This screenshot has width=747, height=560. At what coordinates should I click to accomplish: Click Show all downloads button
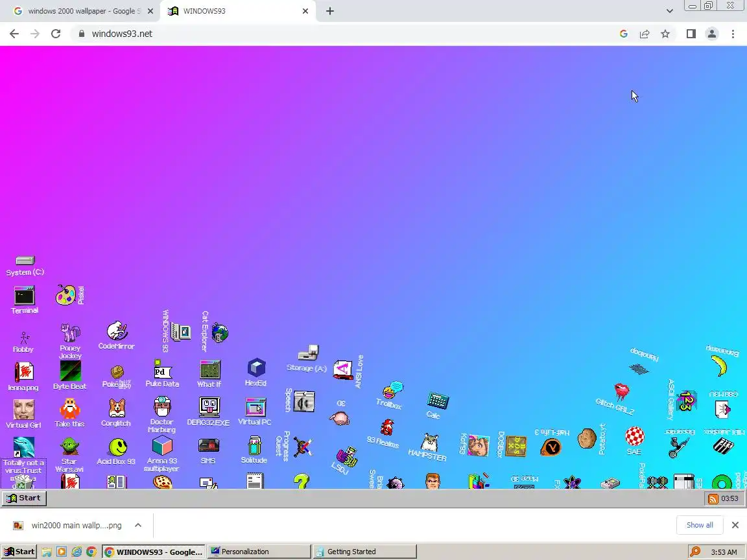700,525
